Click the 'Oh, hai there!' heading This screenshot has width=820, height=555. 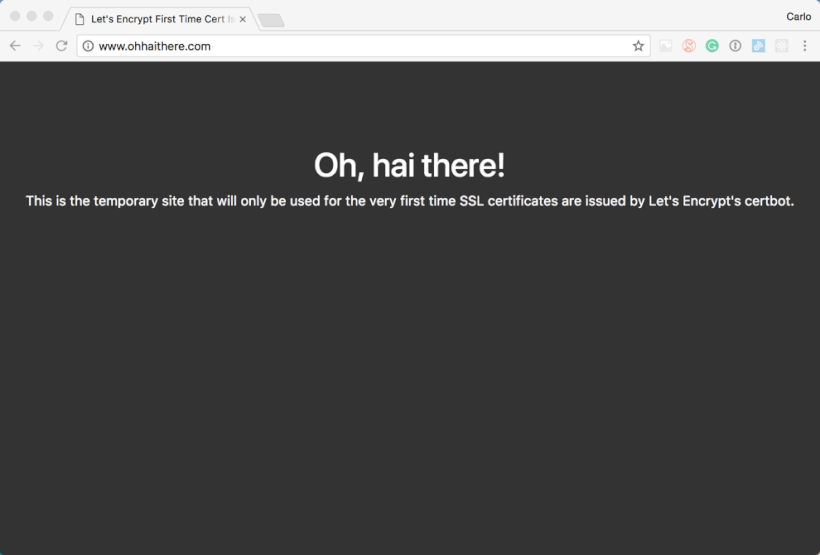point(409,165)
